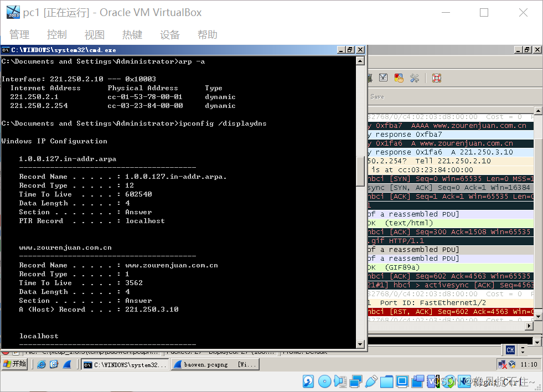Select packet row [ACK] Seq=300 Ack=1508

pyautogui.click(x=451, y=231)
